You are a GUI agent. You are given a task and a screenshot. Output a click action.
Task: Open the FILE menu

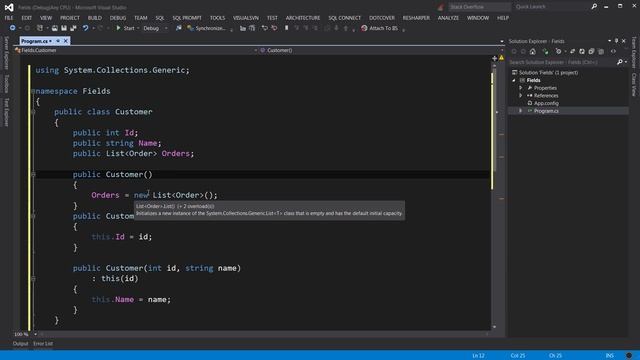(x=9, y=18)
